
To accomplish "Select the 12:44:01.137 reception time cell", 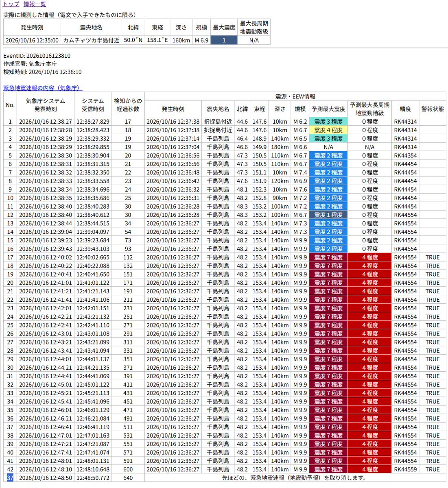I will 93,359.
